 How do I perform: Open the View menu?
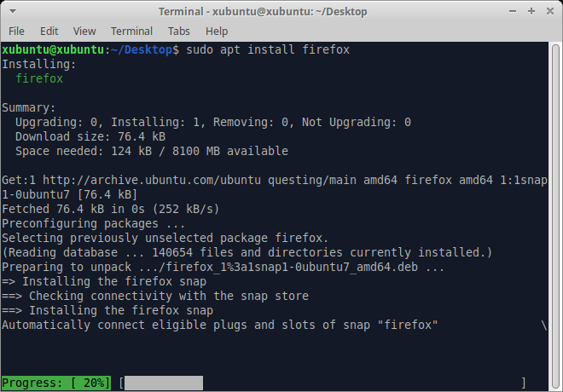coord(84,32)
